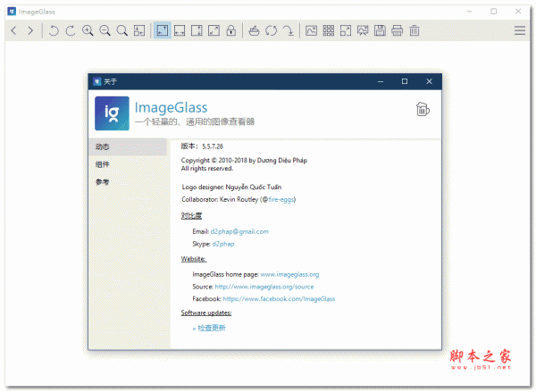Click the Copyright 2010-2018 line
The width and height of the screenshot is (536, 392).
coord(244,161)
